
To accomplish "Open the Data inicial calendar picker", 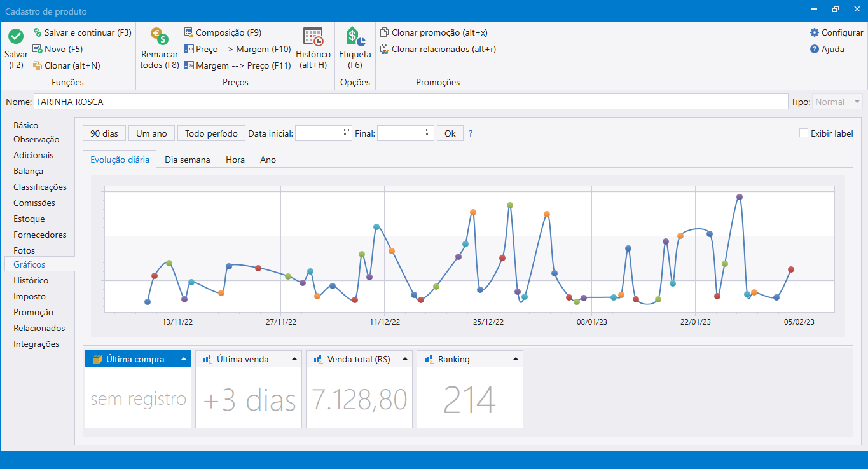I will pyautogui.click(x=346, y=133).
